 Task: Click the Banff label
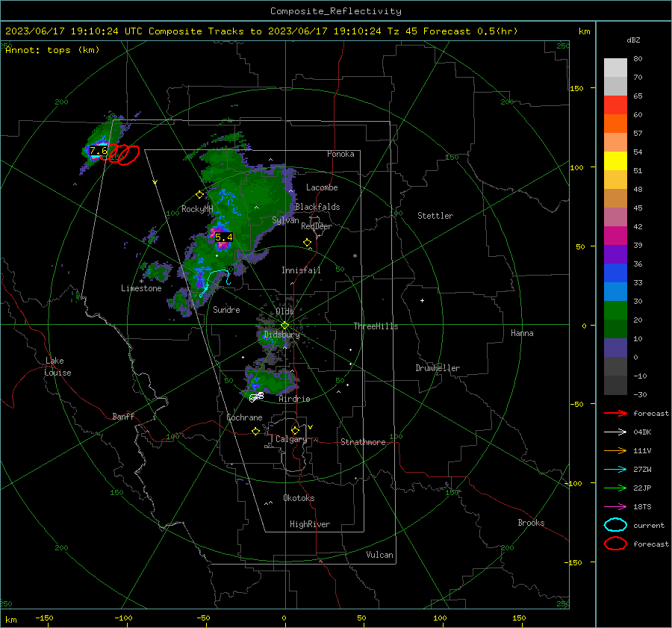123,416
